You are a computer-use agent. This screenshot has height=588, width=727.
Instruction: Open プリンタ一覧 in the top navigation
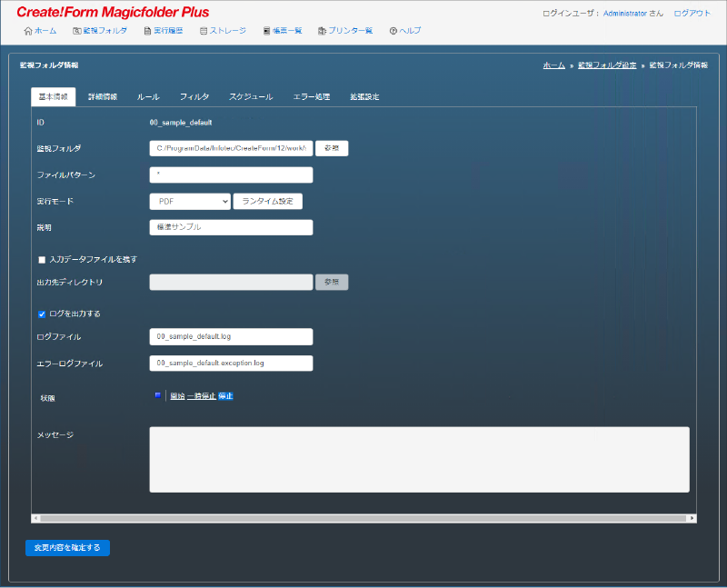coord(351,31)
